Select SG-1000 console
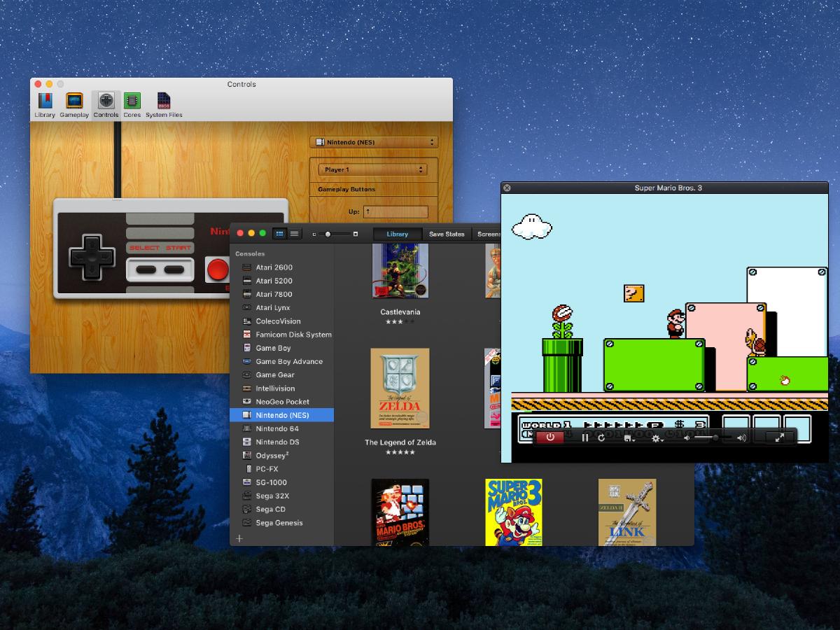Viewport: 840px width, 630px height. 282,482
